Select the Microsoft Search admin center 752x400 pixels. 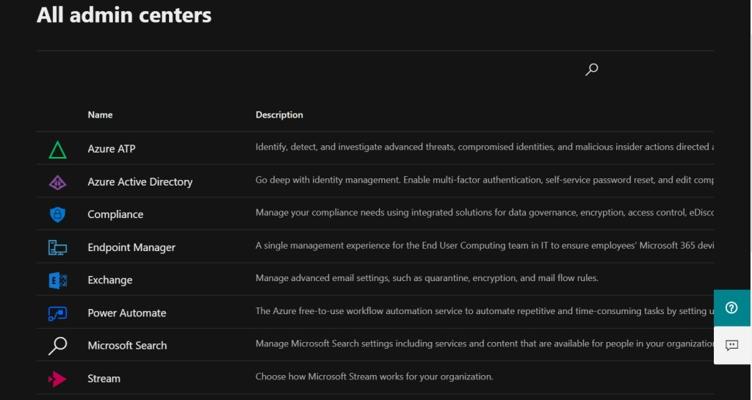coord(127,345)
